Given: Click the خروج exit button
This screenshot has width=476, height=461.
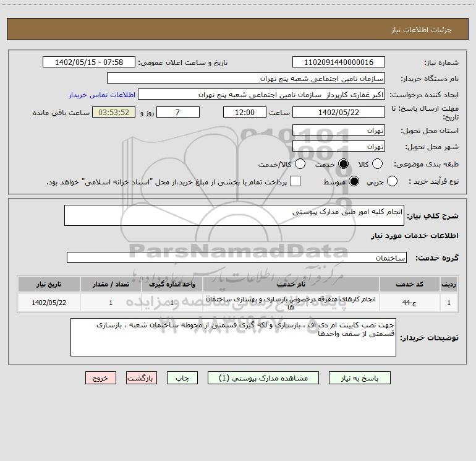Looking at the screenshot, I should pyautogui.click(x=101, y=378).
